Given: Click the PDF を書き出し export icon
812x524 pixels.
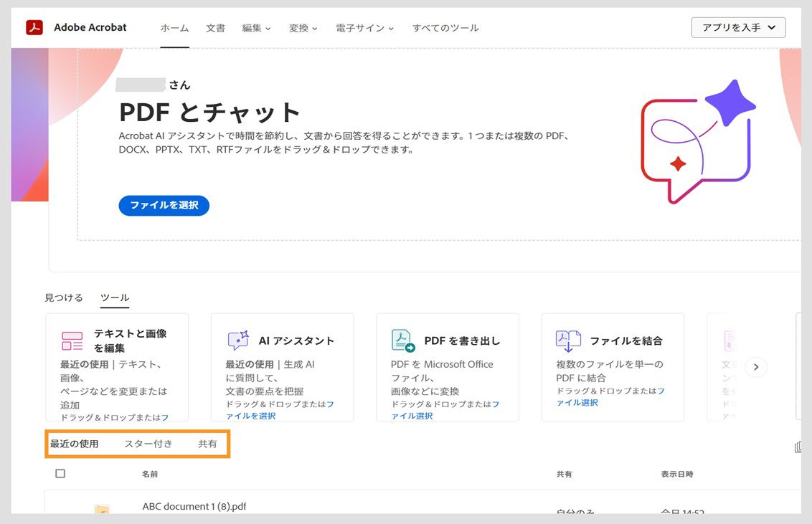Looking at the screenshot, I should pos(402,339).
